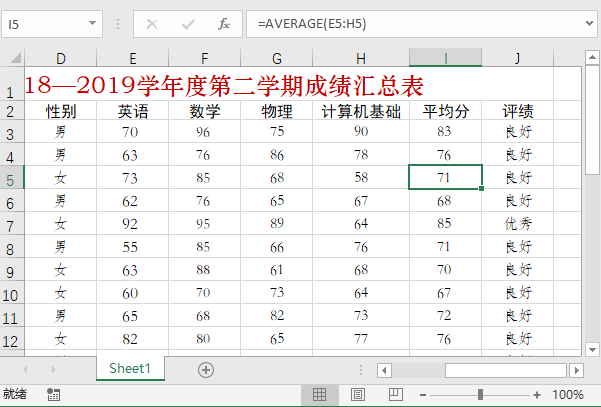Open the Name Box dropdown arrow
Image resolution: width=601 pixels, height=407 pixels.
[92, 23]
